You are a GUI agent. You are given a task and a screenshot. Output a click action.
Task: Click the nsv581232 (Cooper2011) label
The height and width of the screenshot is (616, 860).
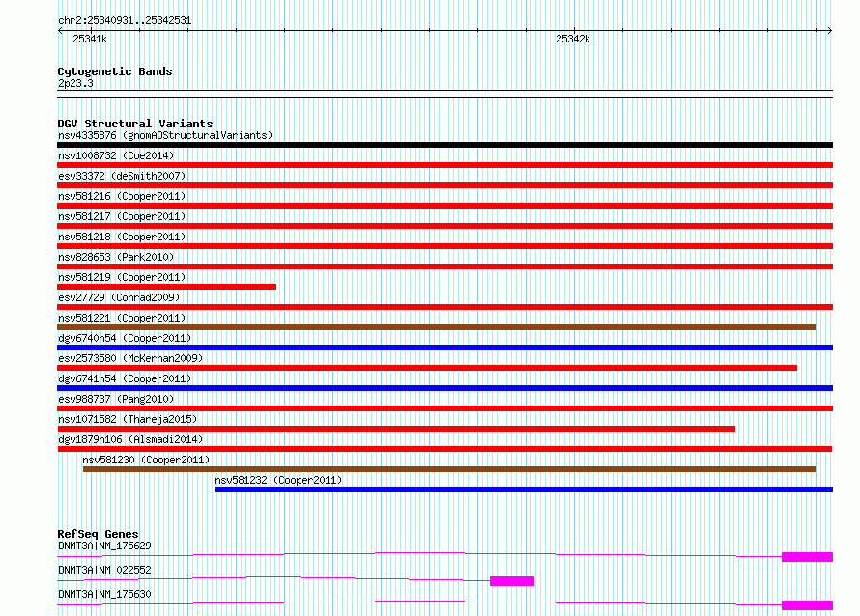point(278,480)
